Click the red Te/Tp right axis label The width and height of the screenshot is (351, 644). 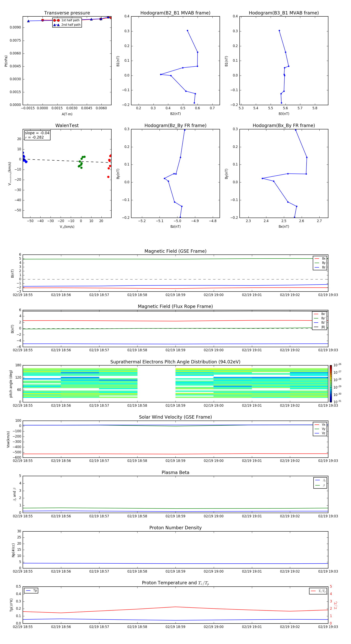(336, 605)
